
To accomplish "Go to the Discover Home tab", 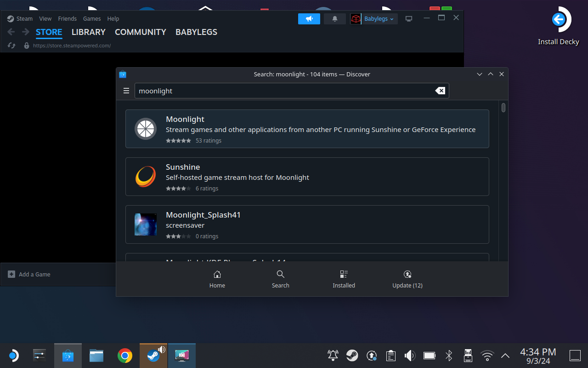I will pyautogui.click(x=217, y=279).
